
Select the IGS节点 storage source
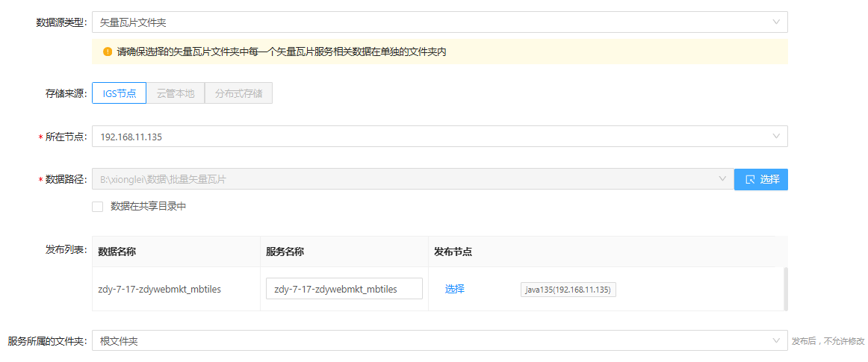coord(119,93)
